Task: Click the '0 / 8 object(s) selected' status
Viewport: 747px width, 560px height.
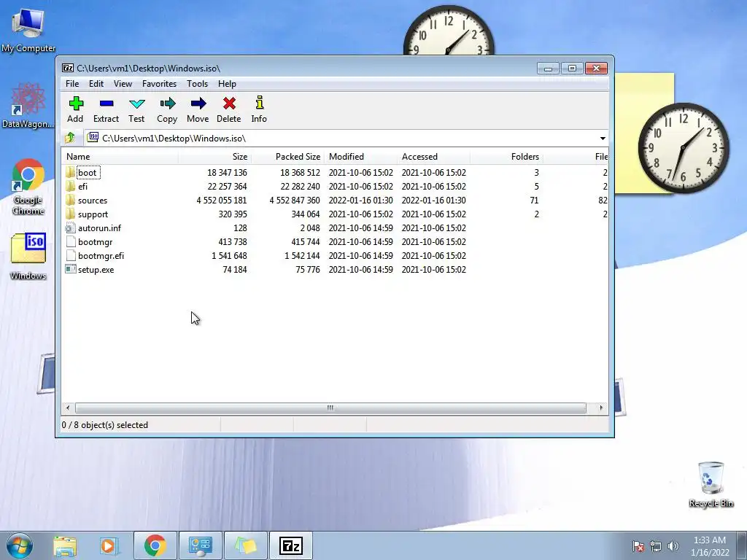Action: [105, 425]
